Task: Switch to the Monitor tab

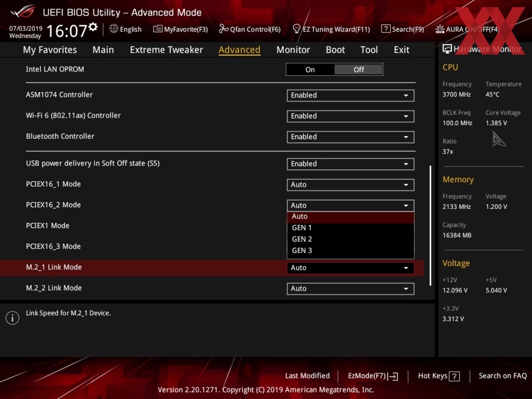Action: [293, 50]
